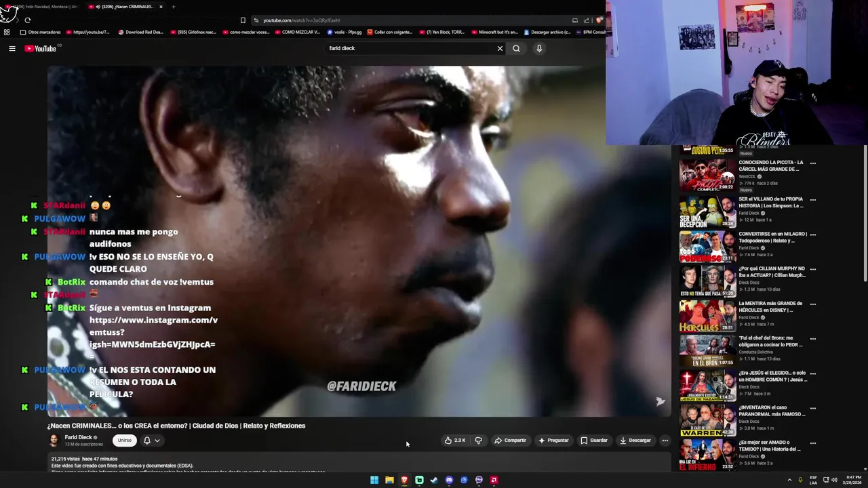Open Steam from the taskbar
The height and width of the screenshot is (488, 868).
(434, 480)
